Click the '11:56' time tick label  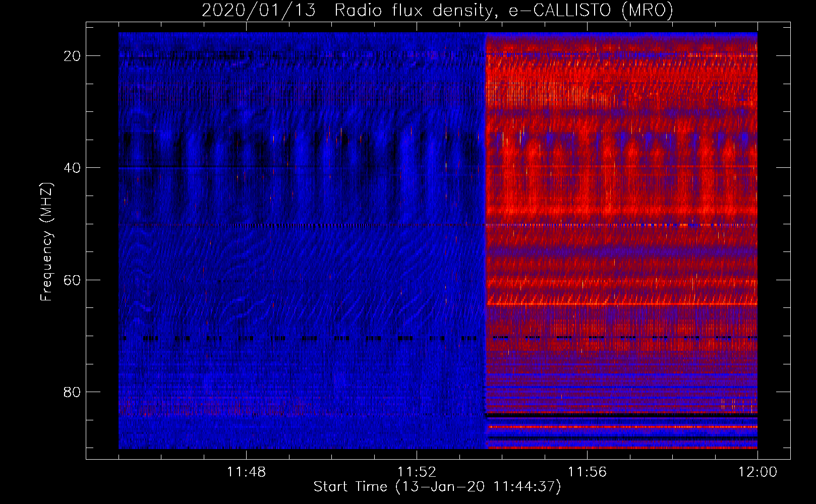[587, 472]
